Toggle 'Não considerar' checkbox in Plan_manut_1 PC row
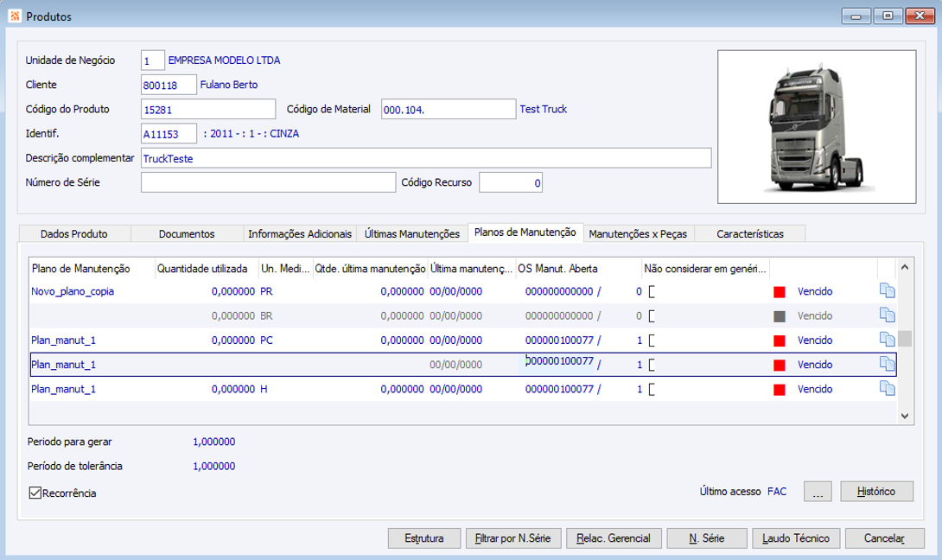The image size is (942, 560). (x=652, y=340)
